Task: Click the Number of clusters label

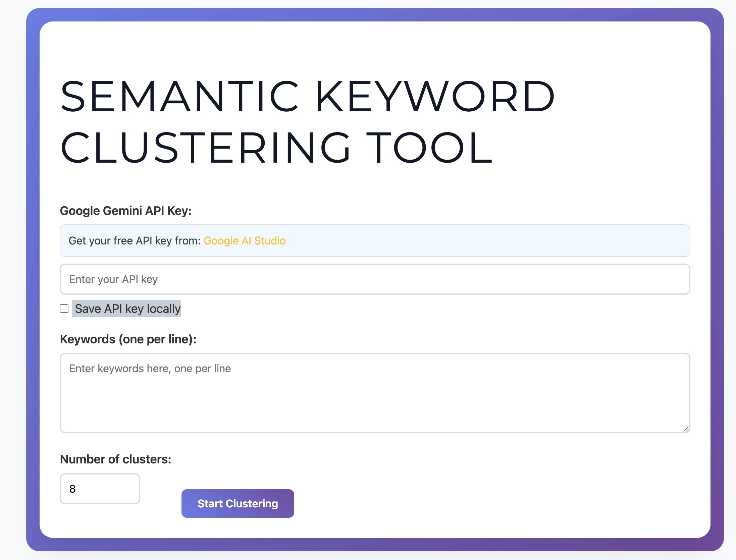Action: [x=115, y=459]
